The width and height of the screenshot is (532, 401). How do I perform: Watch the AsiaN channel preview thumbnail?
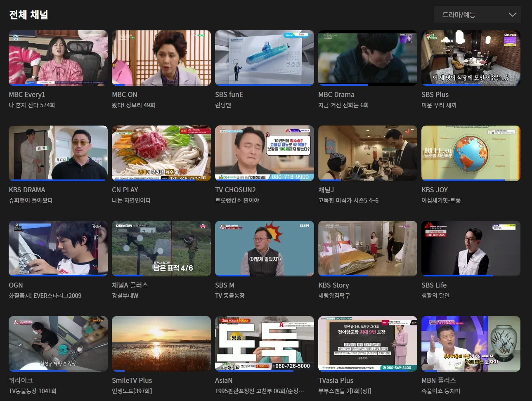[264, 344]
